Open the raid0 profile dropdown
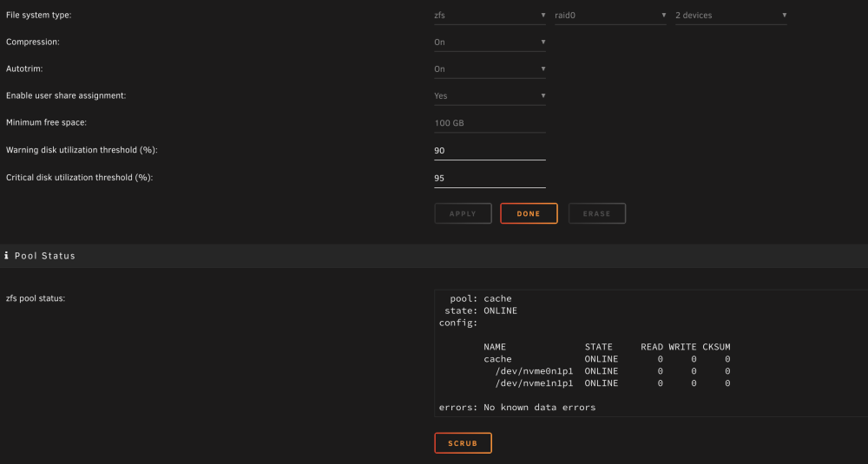This screenshot has width=868, height=464. 610,16
